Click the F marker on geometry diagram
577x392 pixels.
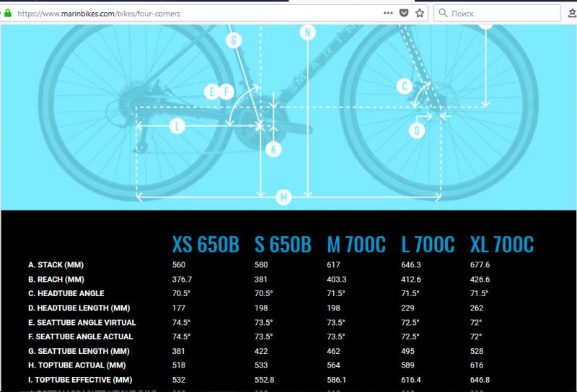[x=226, y=92]
